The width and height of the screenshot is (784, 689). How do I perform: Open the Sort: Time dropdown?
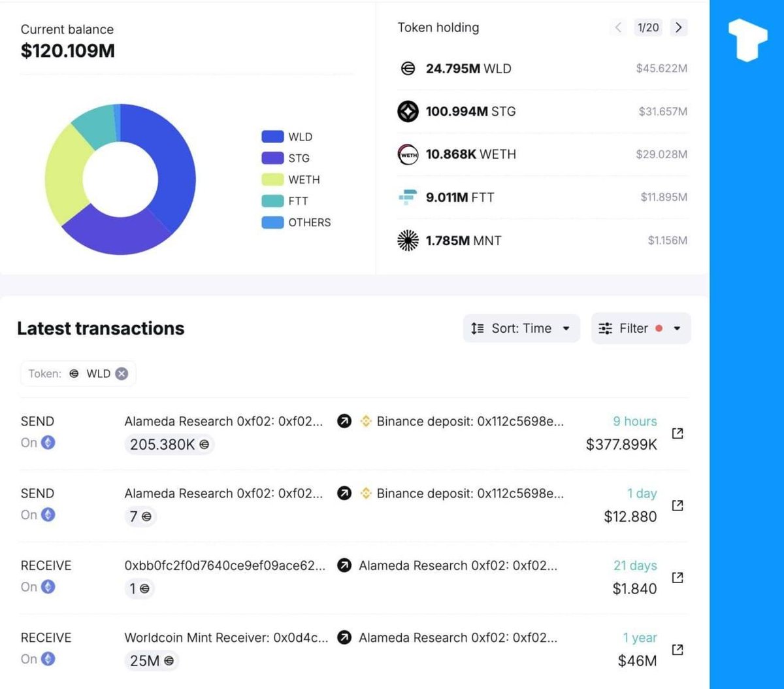point(521,328)
